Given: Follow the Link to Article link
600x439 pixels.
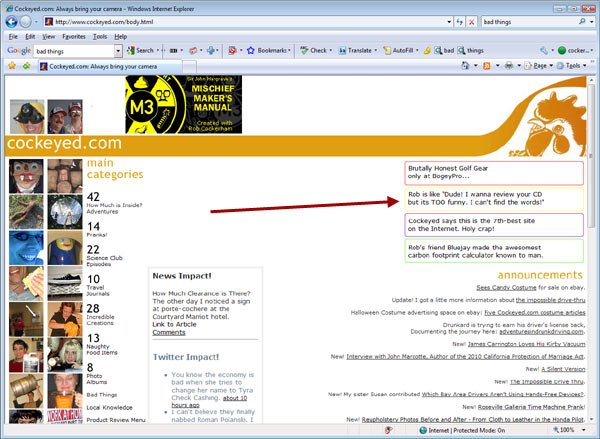Looking at the screenshot, I should point(175,324).
